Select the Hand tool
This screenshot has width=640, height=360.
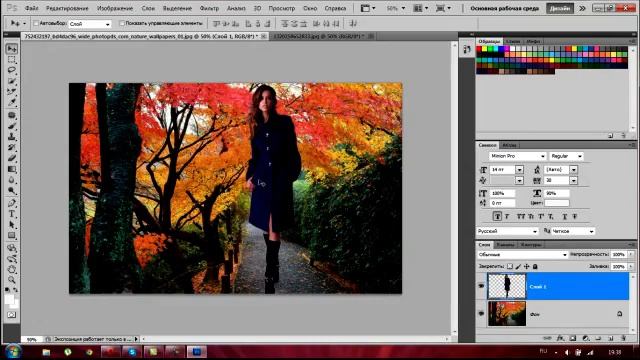click(x=12, y=269)
